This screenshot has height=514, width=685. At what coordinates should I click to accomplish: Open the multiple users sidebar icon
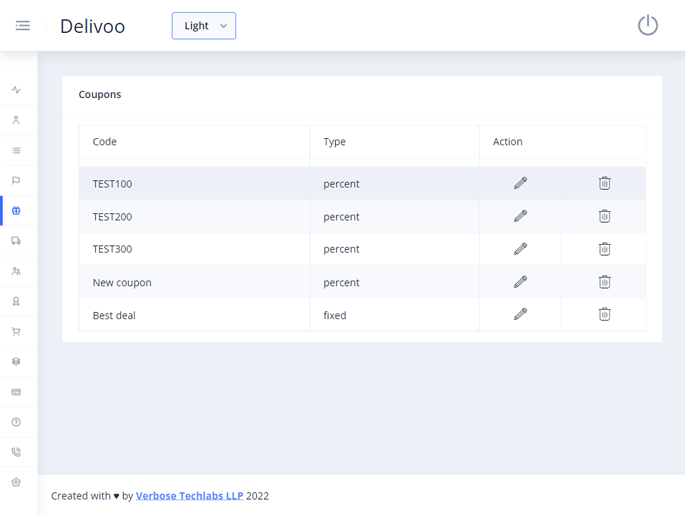[x=16, y=271]
